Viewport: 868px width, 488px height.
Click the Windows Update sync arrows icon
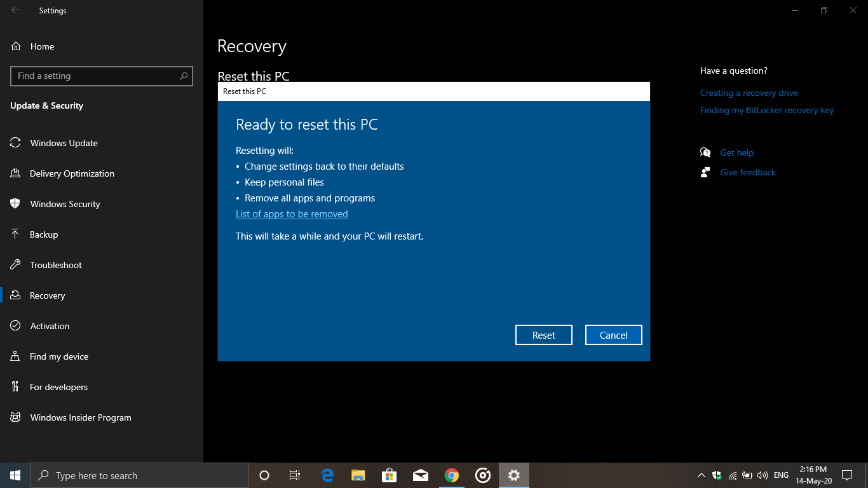point(15,143)
